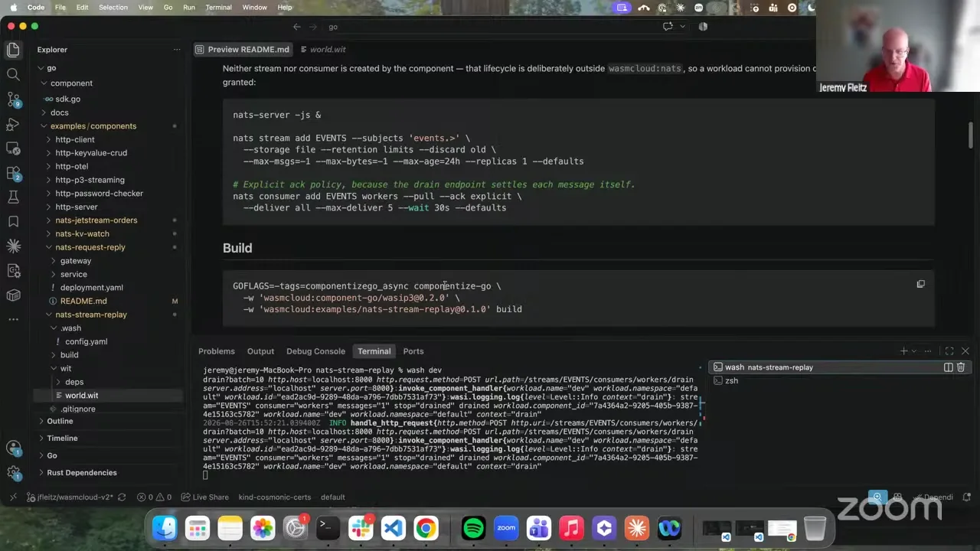Open Google Chrome from the Dock
Screen dimensions: 980x551
pos(426,528)
